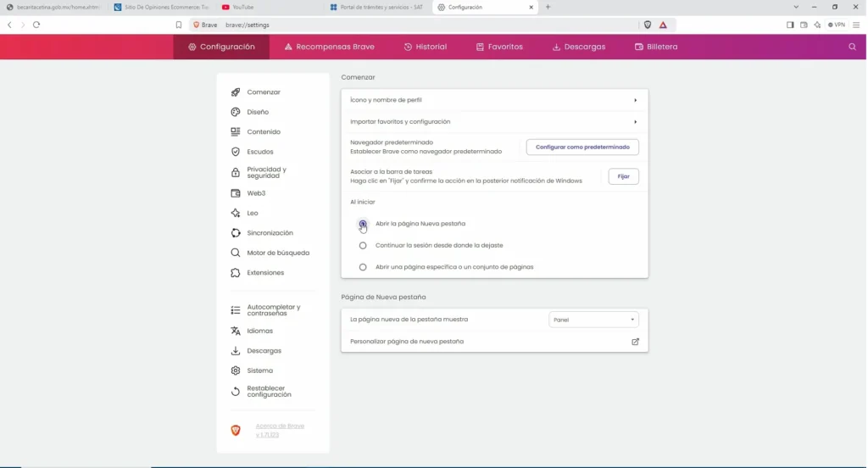Open Recompensas Brave in top menu
The width and height of the screenshot is (868, 468).
pyautogui.click(x=330, y=47)
